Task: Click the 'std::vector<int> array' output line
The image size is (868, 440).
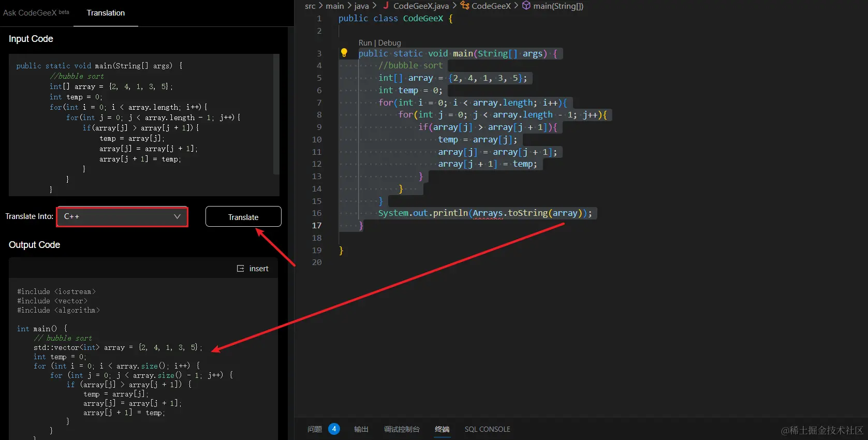Action: click(118, 347)
